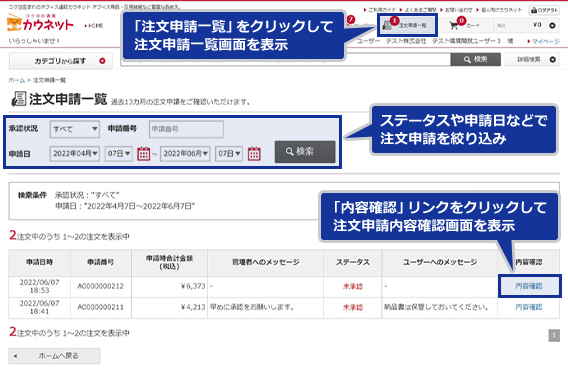Viewport: 568px width, 370px height.
Task: Click message 納品書は保管しておいてください。
Action: point(436,307)
